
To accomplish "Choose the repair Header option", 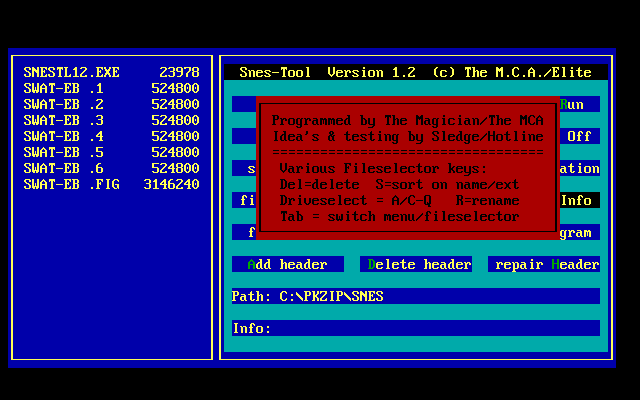I will click(x=544, y=264).
